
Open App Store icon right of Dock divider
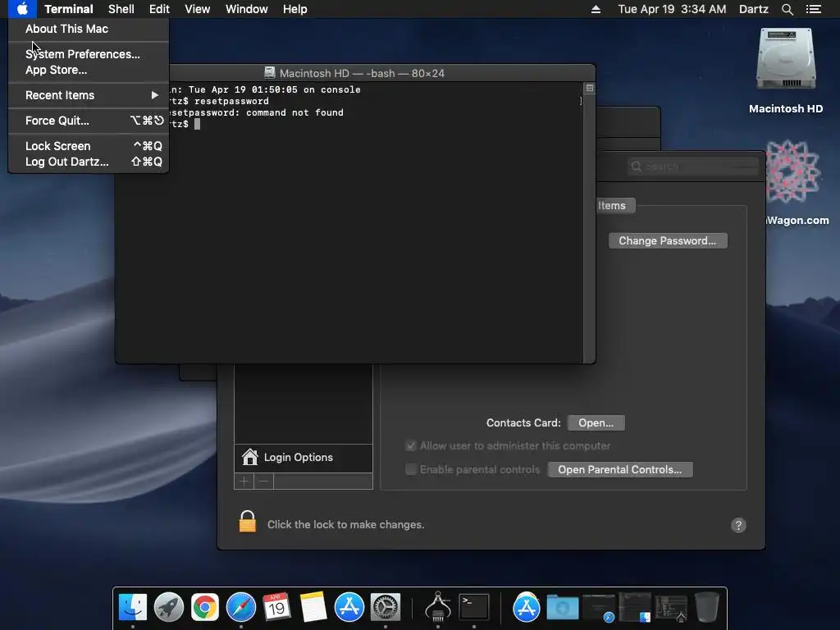(526, 608)
